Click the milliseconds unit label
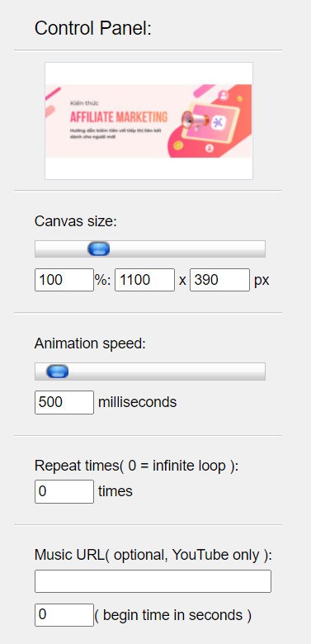Viewport: 311px width, 644px height. point(138,402)
